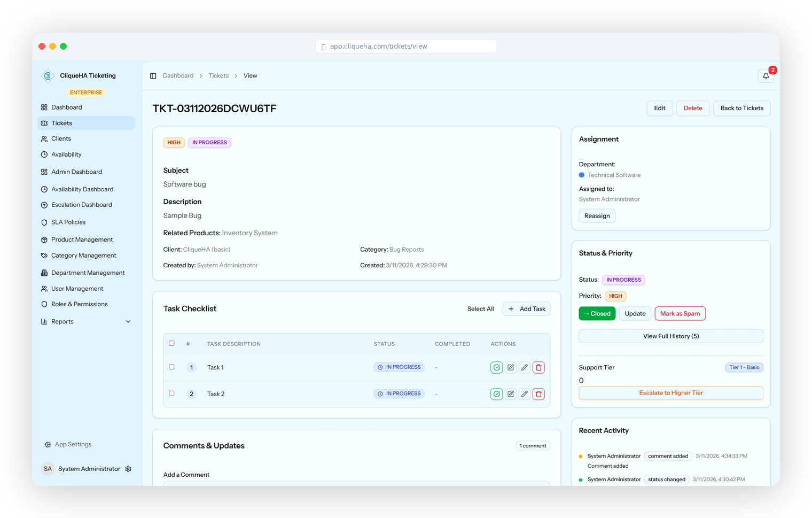812x518 pixels.
Task: Check the Task 2 checkbox
Action: (x=171, y=393)
